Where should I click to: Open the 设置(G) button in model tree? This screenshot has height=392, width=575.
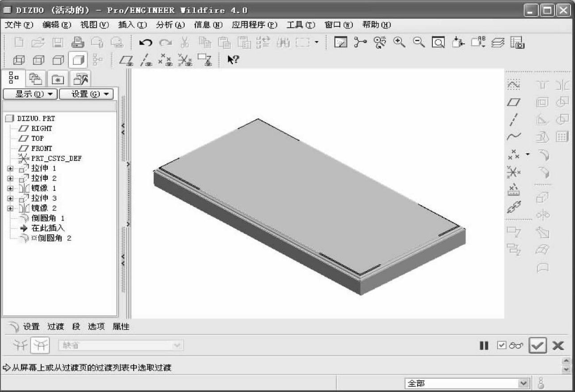[86, 94]
